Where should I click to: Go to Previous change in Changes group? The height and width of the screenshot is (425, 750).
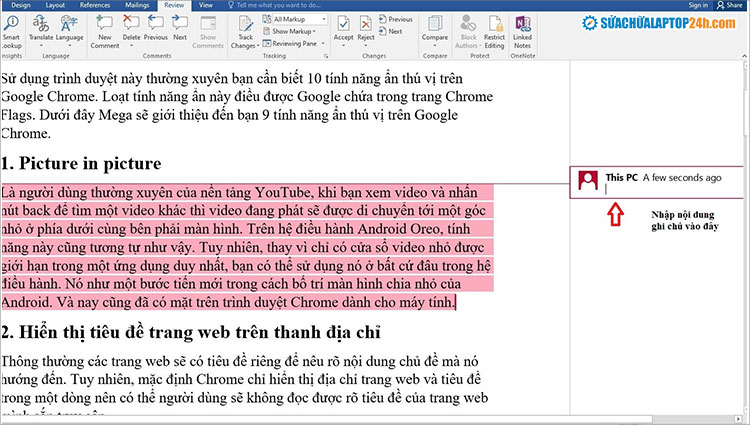396,19
